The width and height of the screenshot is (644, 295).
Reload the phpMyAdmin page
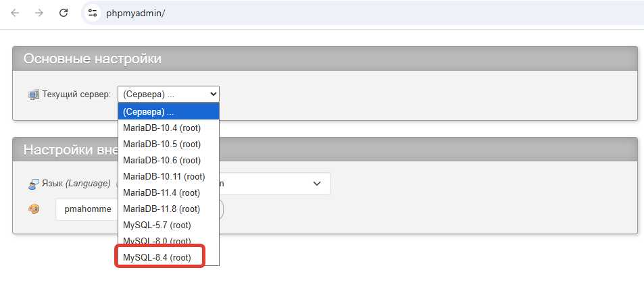click(x=64, y=13)
